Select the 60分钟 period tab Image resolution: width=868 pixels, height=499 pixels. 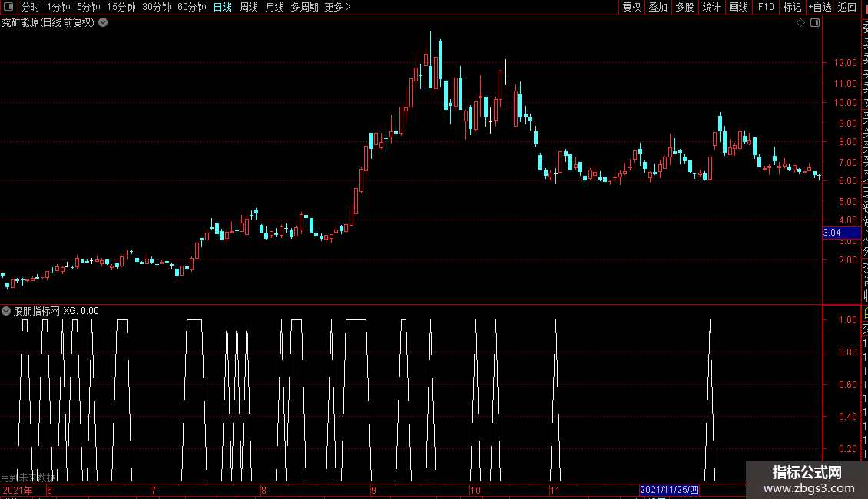192,7
